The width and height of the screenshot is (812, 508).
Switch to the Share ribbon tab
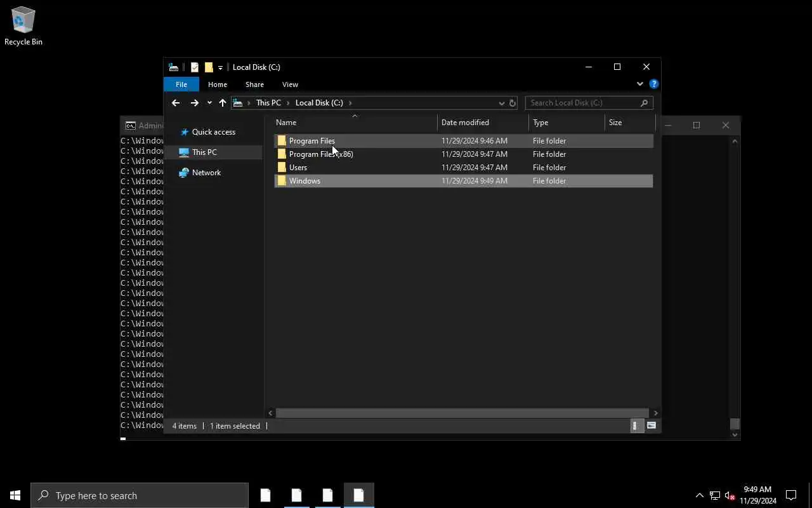(x=254, y=84)
